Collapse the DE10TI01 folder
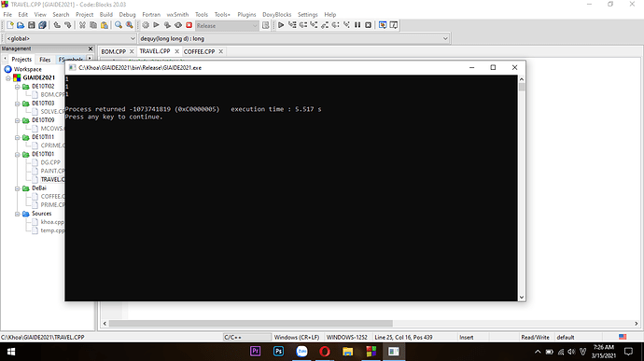Image resolution: width=644 pixels, height=361 pixels. (x=17, y=155)
